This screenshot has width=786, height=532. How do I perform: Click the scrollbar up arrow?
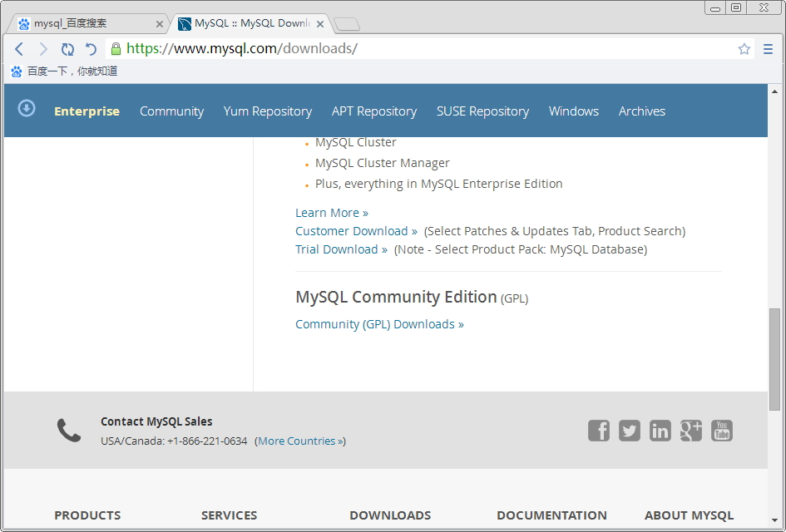[x=775, y=91]
